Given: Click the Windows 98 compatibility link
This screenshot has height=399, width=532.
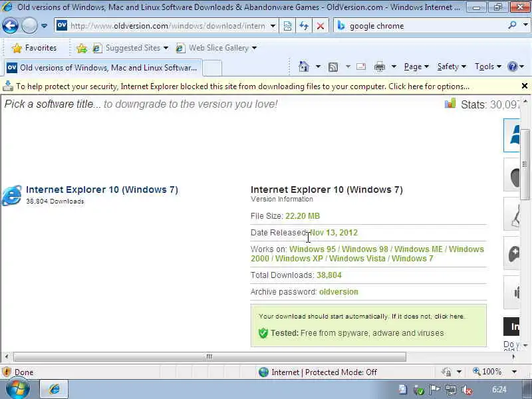Looking at the screenshot, I should 364,249.
